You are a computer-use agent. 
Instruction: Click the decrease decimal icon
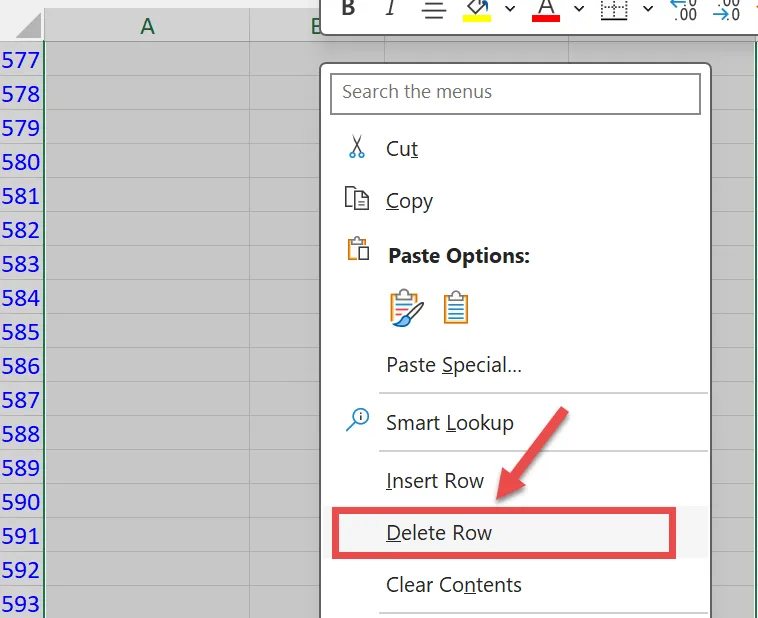pyautogui.click(x=726, y=9)
